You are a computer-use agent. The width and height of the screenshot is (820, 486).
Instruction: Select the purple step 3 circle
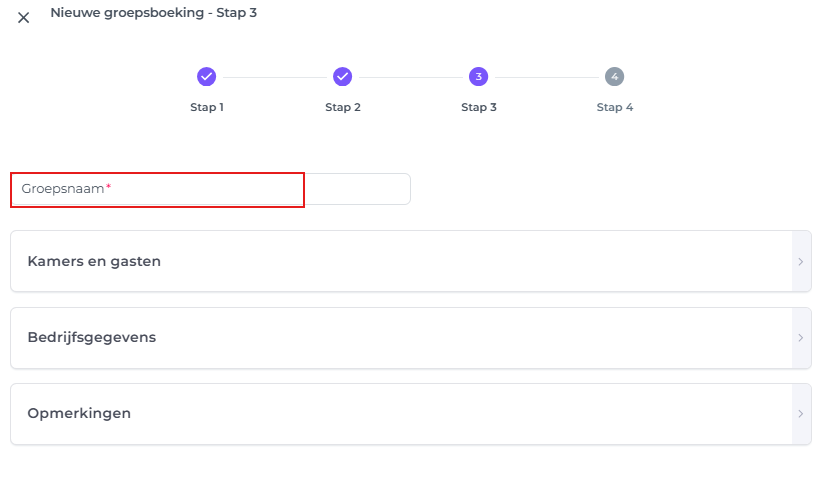tap(478, 76)
